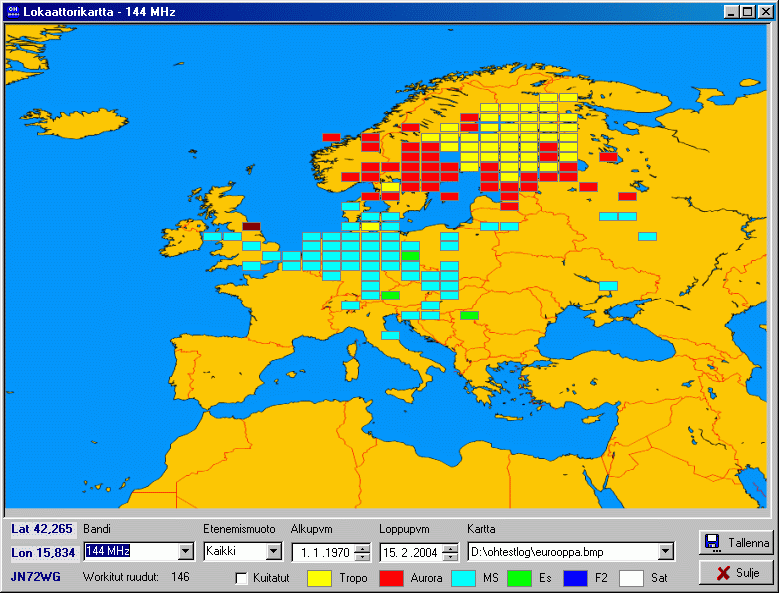Increase Loppupvm date with up arrow
The height and width of the screenshot is (593, 779).
(451, 548)
